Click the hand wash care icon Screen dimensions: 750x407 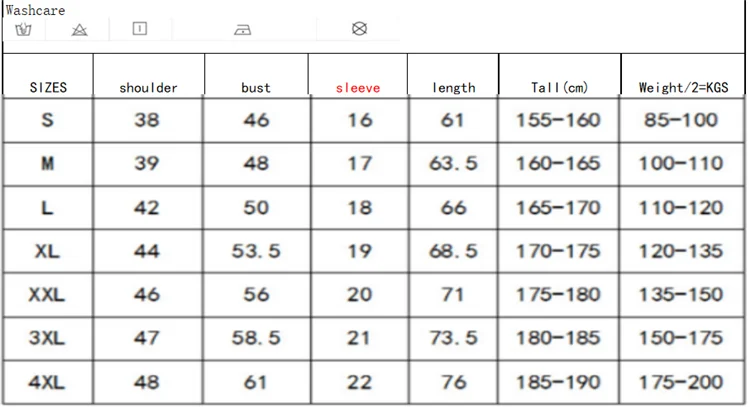[x=24, y=29]
